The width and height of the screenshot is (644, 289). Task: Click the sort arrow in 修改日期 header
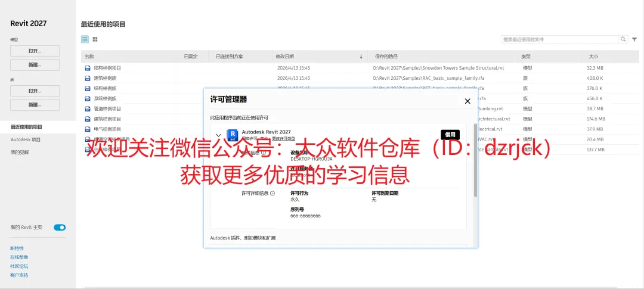(x=361, y=57)
